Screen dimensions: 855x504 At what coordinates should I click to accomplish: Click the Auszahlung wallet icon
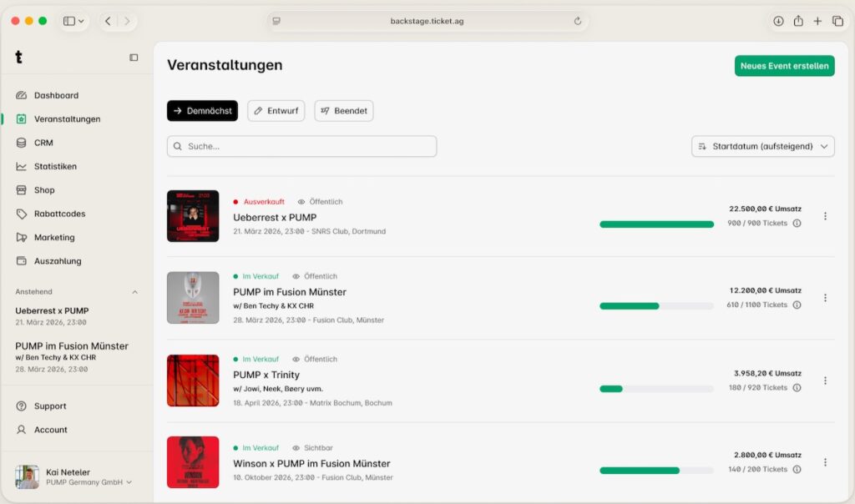pyautogui.click(x=22, y=261)
